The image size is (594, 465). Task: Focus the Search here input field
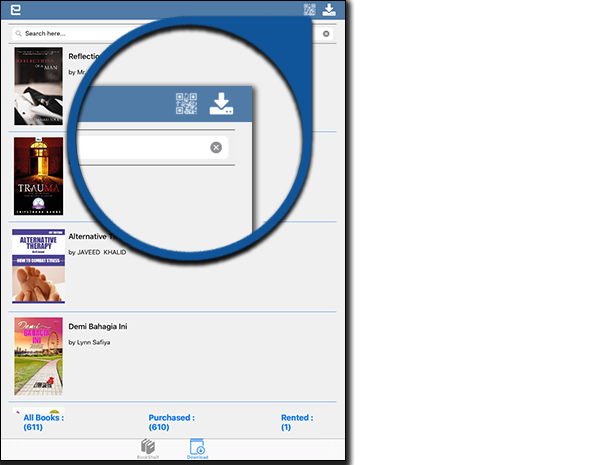point(172,34)
